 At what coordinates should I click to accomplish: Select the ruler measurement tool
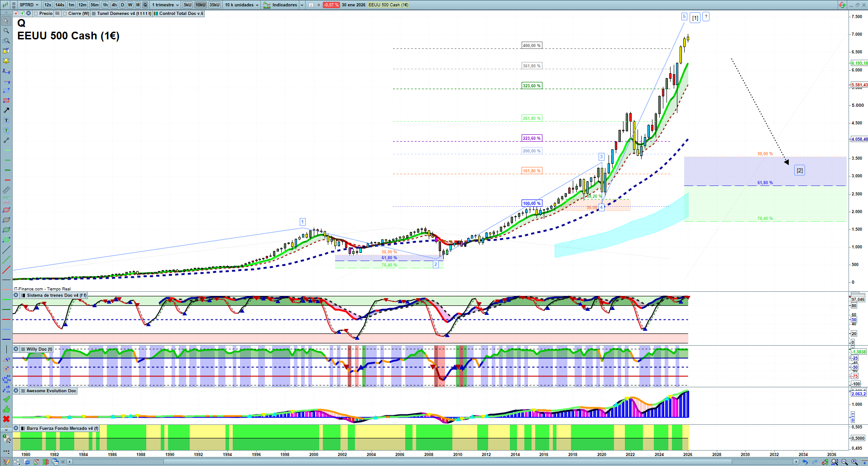click(x=6, y=190)
